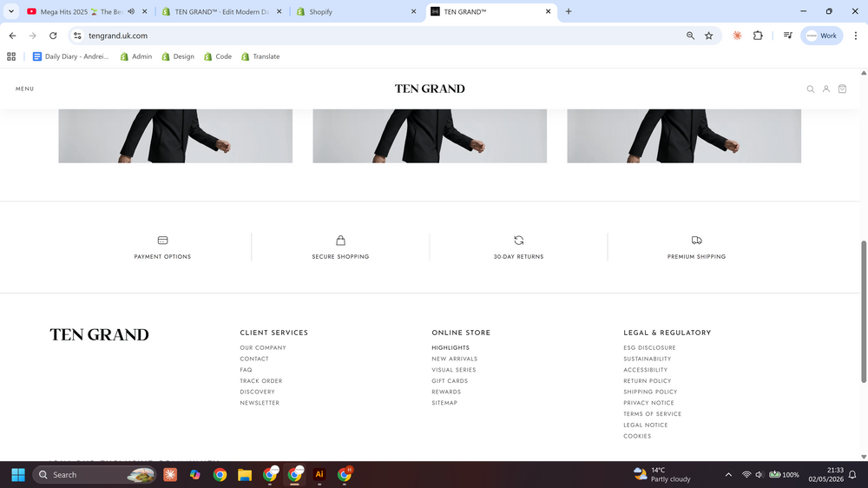The height and width of the screenshot is (488, 868).
Task: Show hidden system tray icons chevron
Action: [728, 475]
